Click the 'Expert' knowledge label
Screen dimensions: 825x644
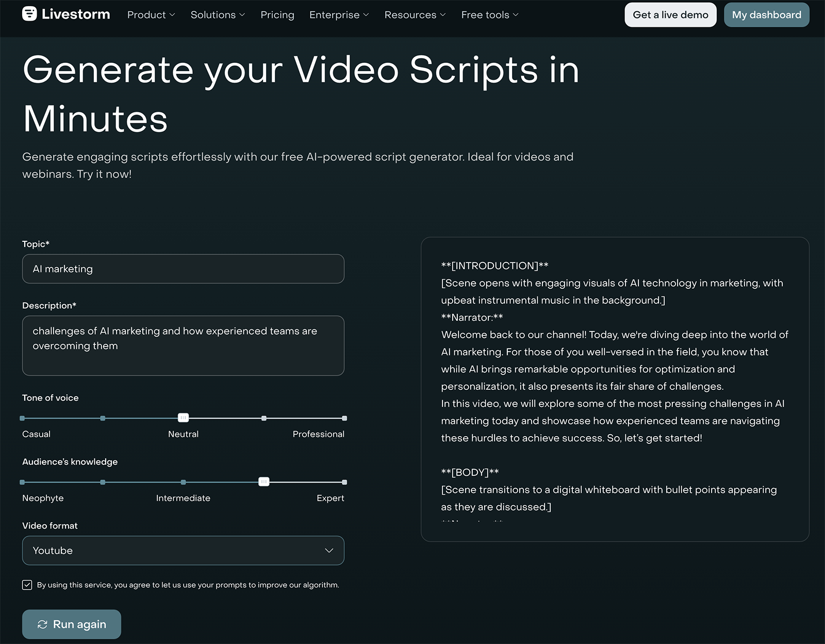click(331, 498)
